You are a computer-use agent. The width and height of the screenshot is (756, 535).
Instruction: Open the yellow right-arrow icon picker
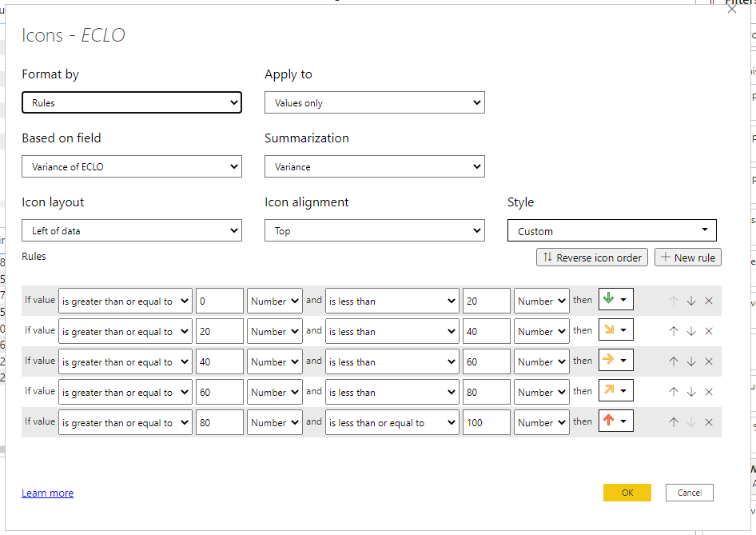click(x=615, y=361)
